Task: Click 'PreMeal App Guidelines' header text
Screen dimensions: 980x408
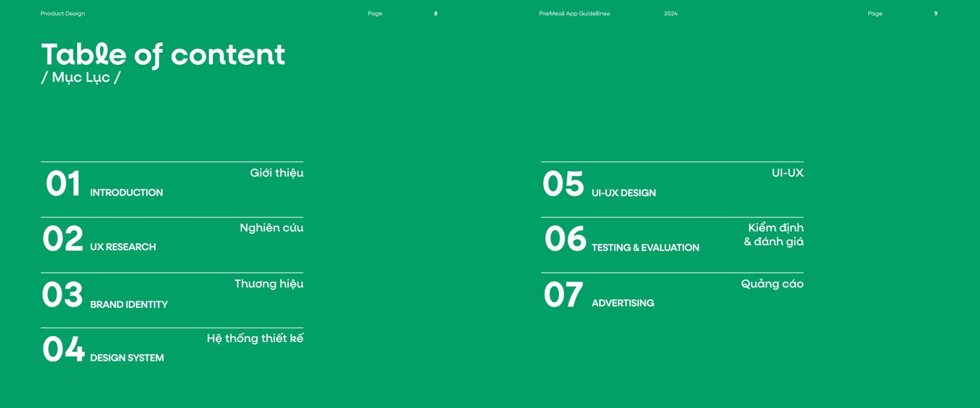Action: [x=574, y=13]
